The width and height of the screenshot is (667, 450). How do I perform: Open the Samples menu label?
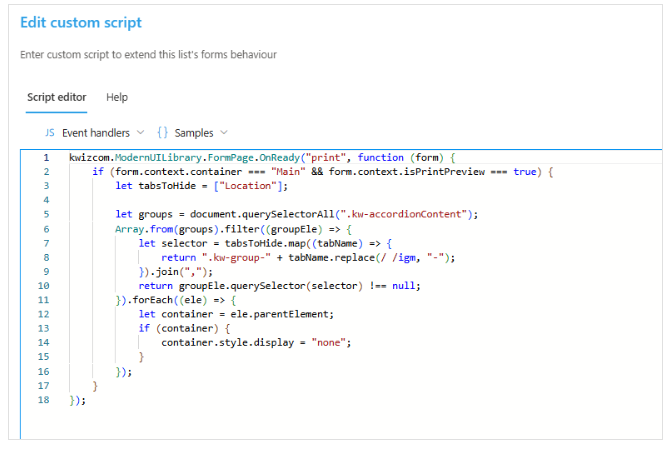point(194,133)
